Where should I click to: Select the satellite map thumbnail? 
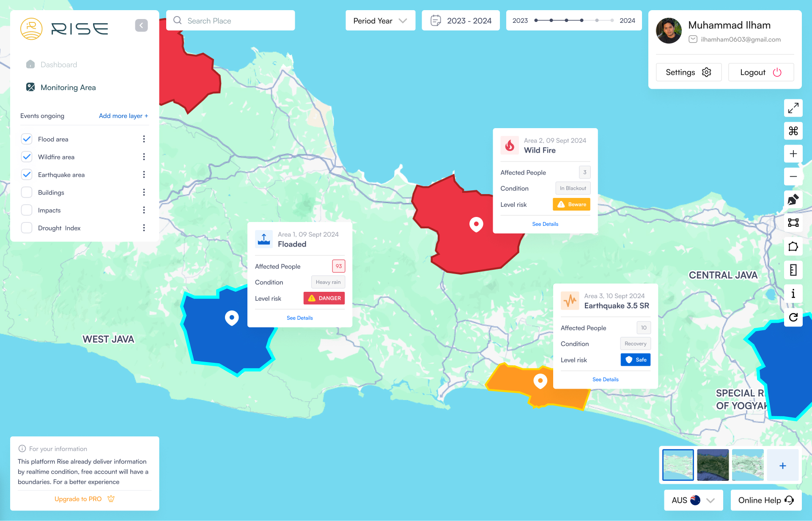point(713,465)
